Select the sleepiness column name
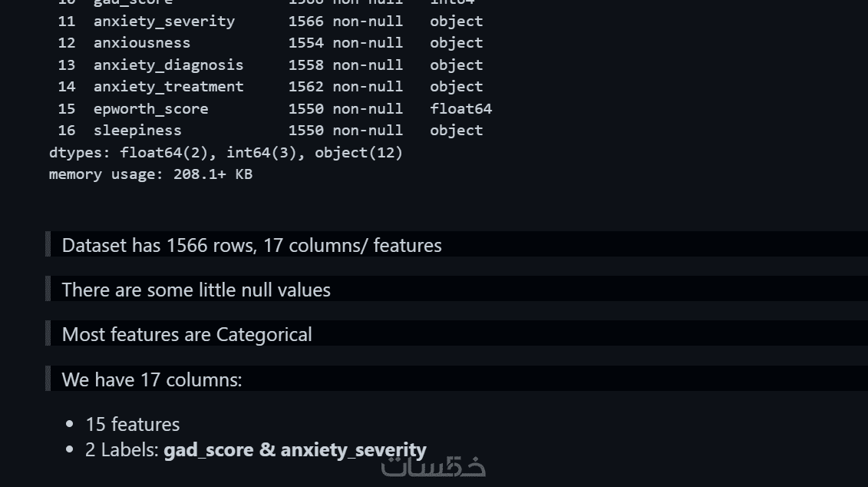This screenshot has height=487, width=868. pyautogui.click(x=137, y=131)
